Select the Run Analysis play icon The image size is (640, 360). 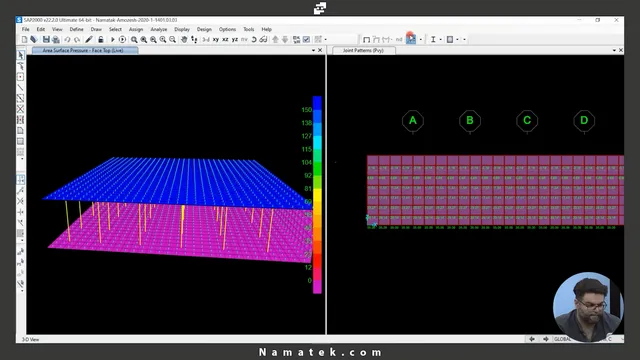[x=113, y=40]
